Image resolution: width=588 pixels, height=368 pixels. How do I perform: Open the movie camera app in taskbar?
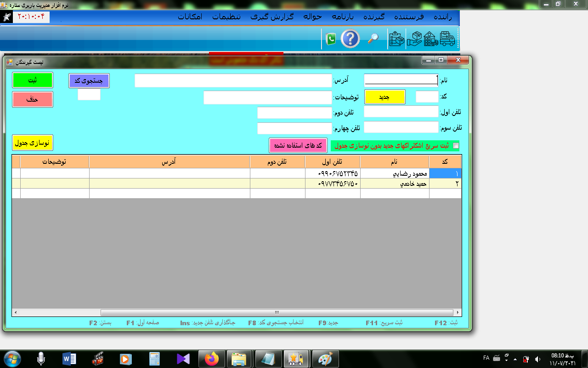point(97,358)
